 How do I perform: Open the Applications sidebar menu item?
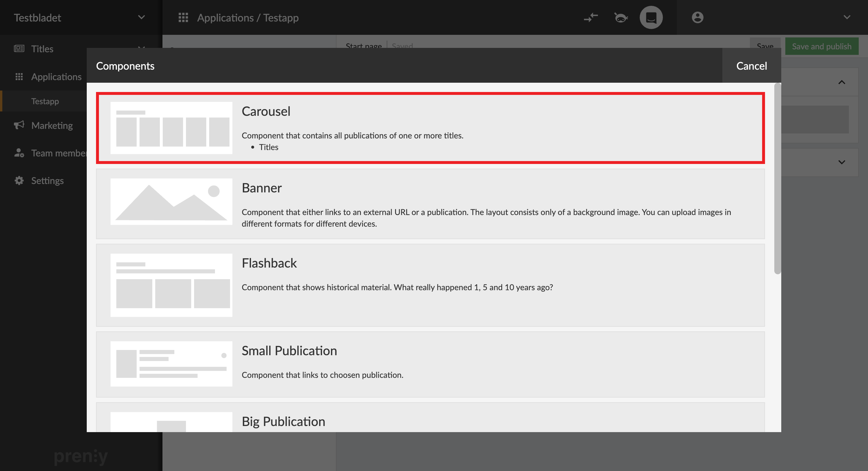pyautogui.click(x=56, y=77)
